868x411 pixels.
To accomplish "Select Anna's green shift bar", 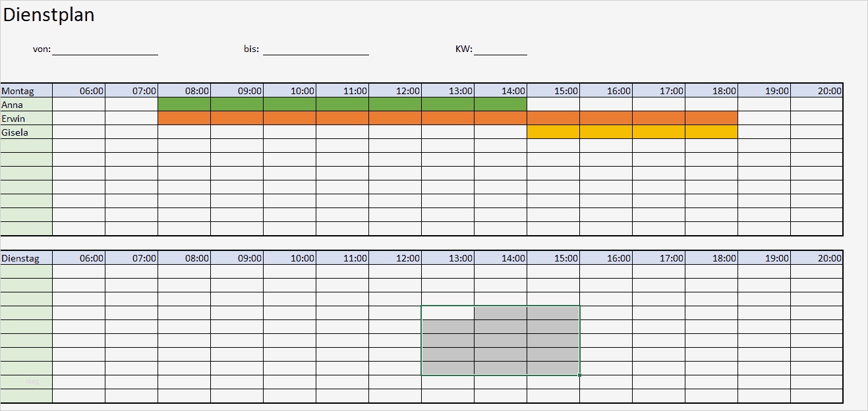I will tap(343, 104).
